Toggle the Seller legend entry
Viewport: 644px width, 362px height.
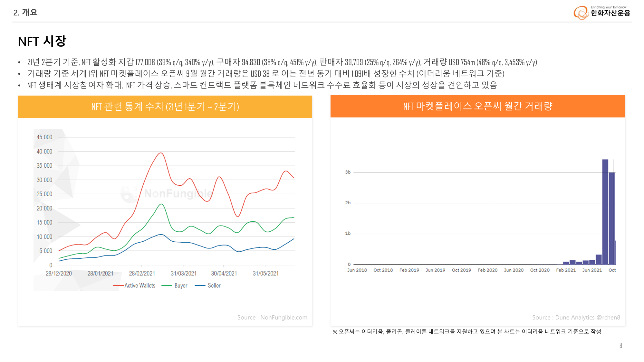click(x=214, y=285)
